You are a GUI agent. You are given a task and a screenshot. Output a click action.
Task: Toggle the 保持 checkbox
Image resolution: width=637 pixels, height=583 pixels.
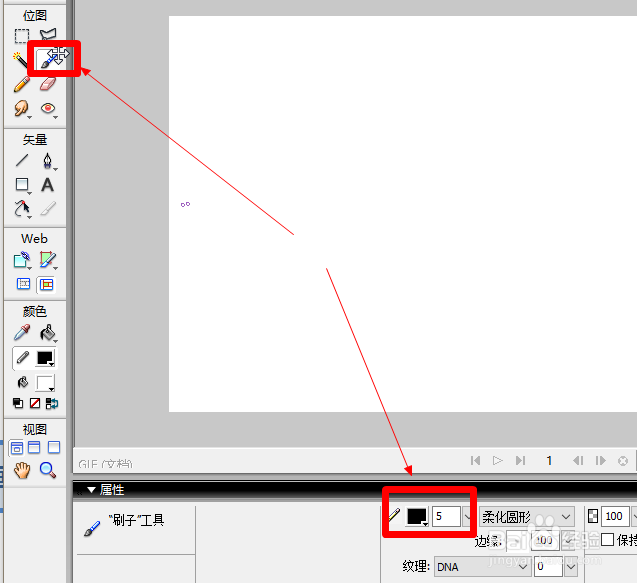point(607,540)
